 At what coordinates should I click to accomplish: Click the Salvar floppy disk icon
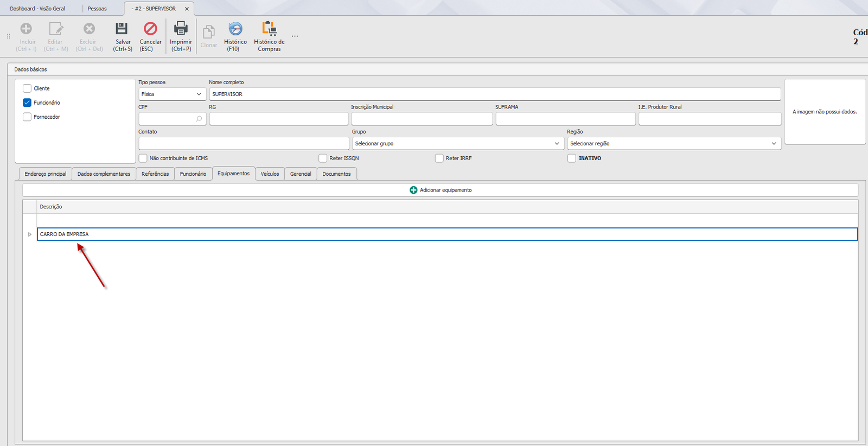coord(122,28)
